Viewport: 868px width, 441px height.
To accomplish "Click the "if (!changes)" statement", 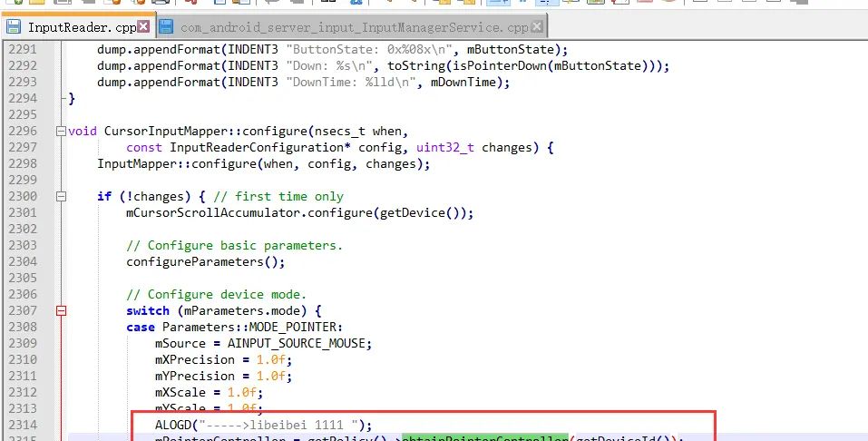I will 144,197.
